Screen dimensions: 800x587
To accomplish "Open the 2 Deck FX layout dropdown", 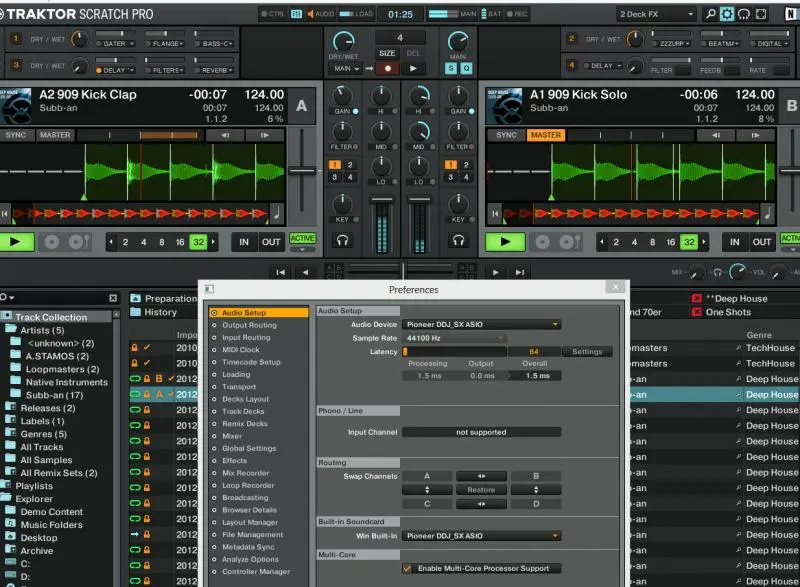I will coord(655,14).
